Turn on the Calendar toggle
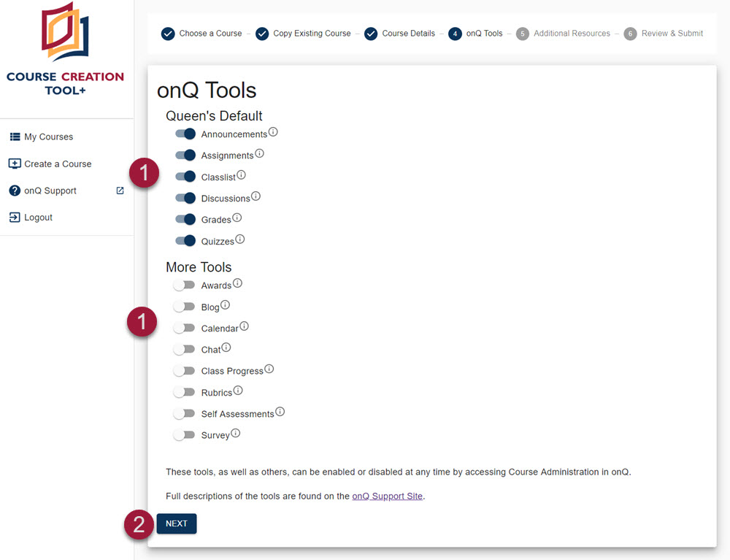This screenshot has height=560, width=730. 183,328
